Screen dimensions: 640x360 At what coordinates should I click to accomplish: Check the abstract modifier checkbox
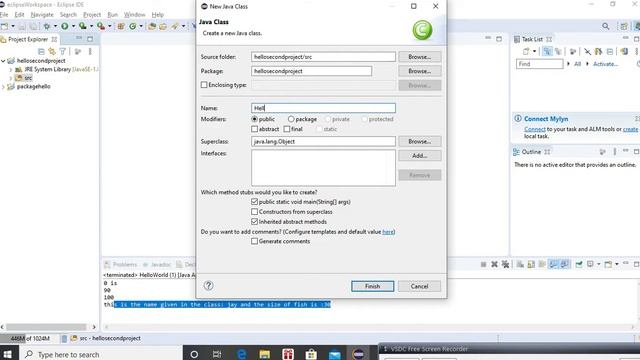click(255, 129)
